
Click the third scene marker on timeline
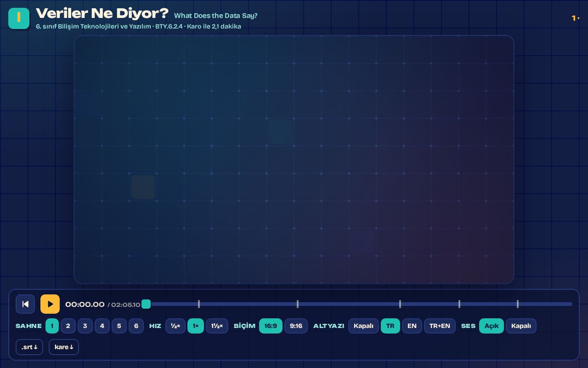pos(400,304)
